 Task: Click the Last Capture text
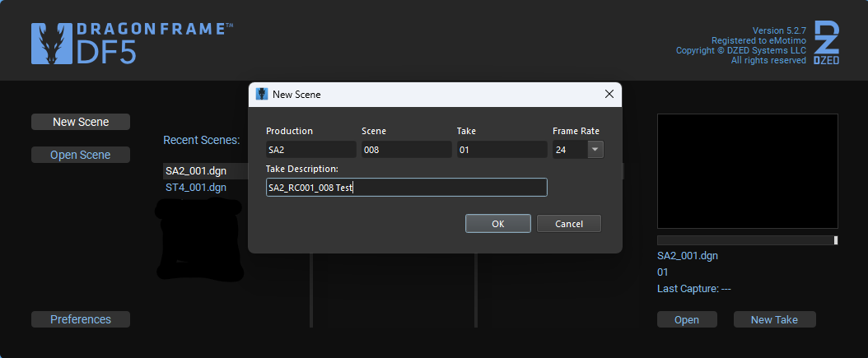point(694,289)
